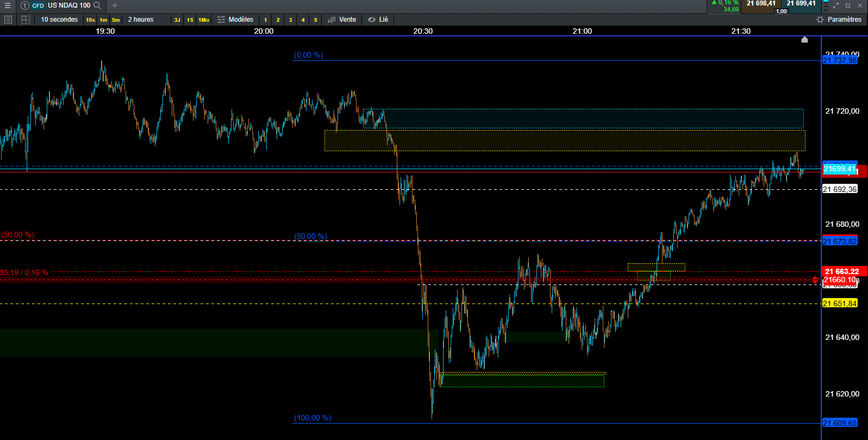Load template number 2
Viewport: 868px width, 440px height.
[278, 20]
